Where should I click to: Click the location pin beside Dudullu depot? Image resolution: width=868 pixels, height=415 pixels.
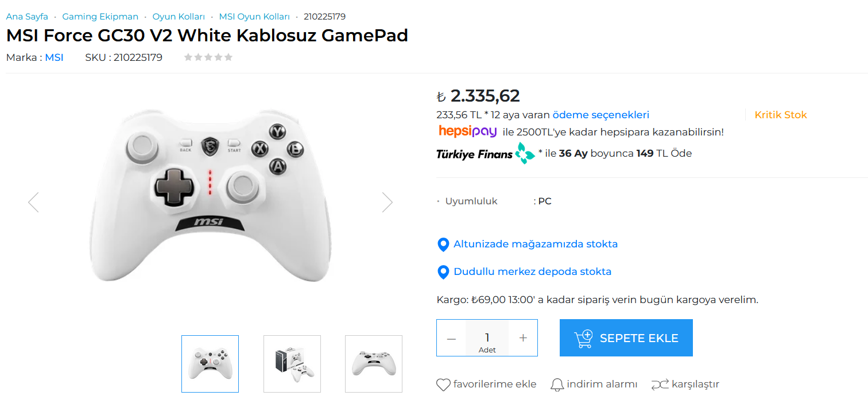[443, 272]
